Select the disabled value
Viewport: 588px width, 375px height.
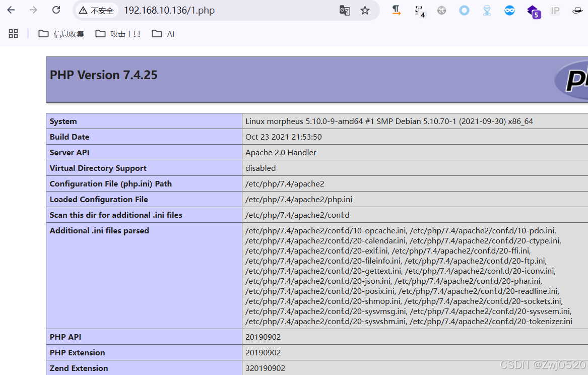[x=260, y=168]
